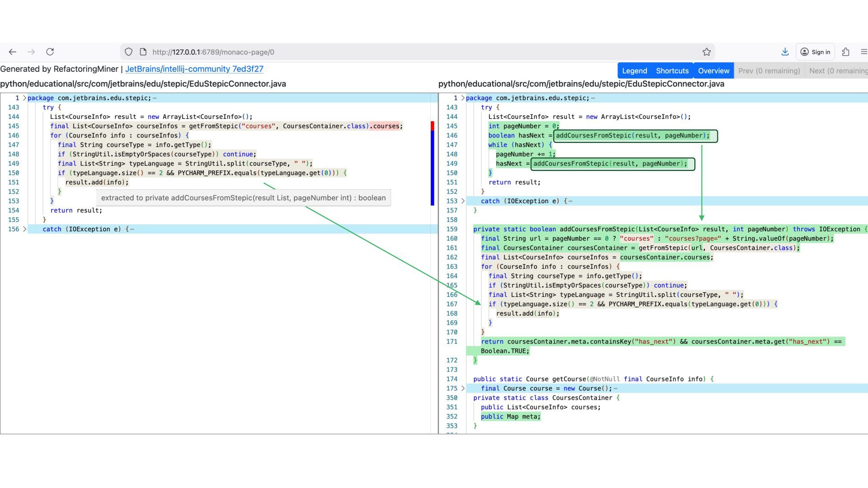Click the browser back arrow
The height and width of the screenshot is (488, 868).
click(12, 52)
